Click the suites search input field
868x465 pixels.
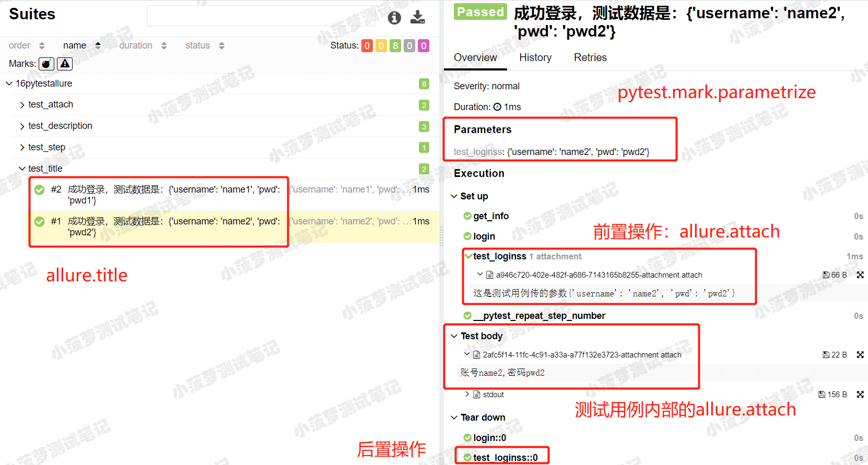tap(262, 16)
